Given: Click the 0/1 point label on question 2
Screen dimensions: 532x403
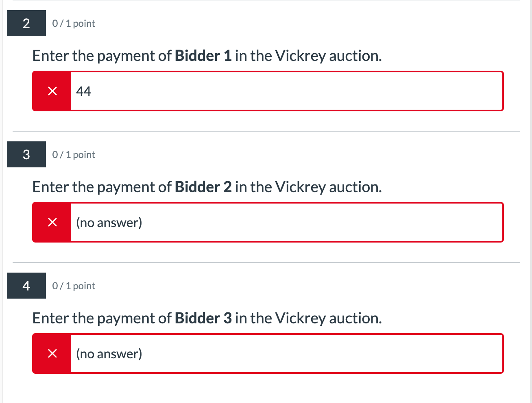Looking at the screenshot, I should [74, 23].
